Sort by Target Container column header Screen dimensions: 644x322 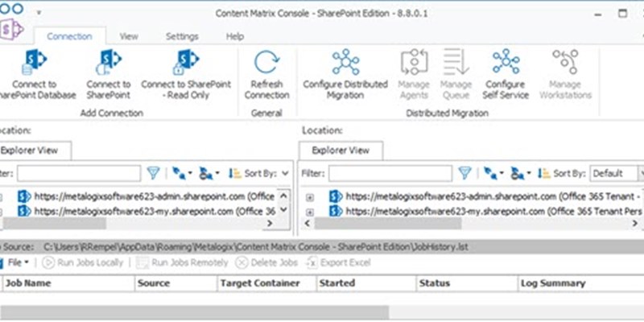[267, 283]
